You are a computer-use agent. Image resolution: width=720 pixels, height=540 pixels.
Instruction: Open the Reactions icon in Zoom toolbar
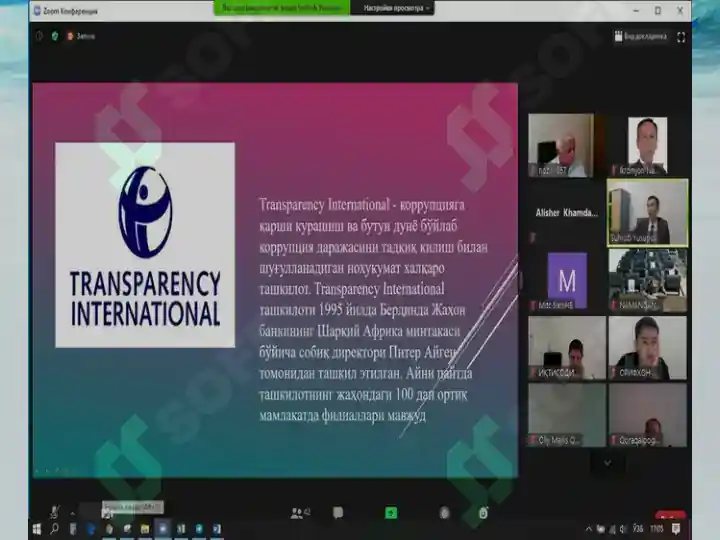483,513
